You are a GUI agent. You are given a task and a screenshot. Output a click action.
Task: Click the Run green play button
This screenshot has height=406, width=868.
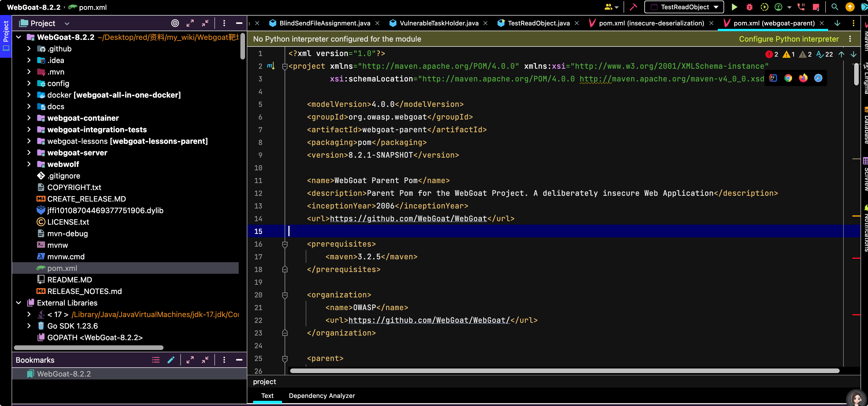734,7
